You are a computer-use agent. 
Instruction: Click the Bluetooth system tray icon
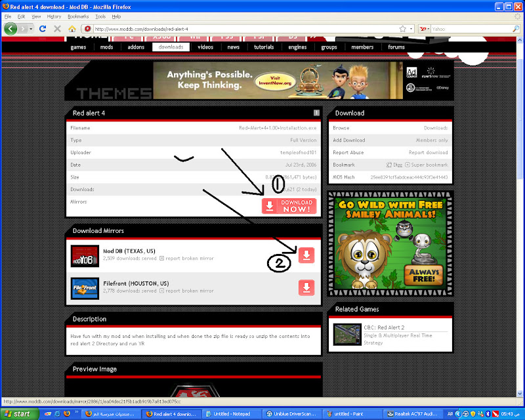point(488,414)
